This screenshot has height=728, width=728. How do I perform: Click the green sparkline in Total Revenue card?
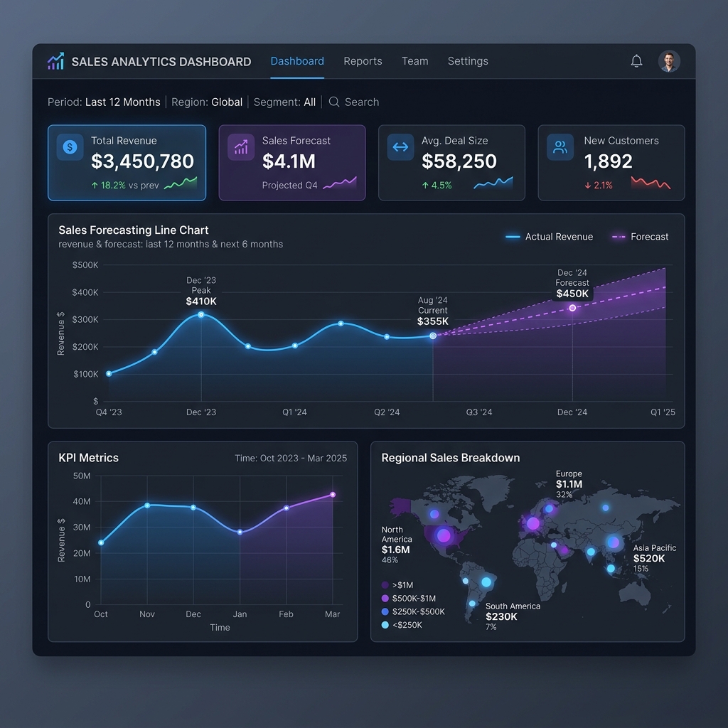181,183
